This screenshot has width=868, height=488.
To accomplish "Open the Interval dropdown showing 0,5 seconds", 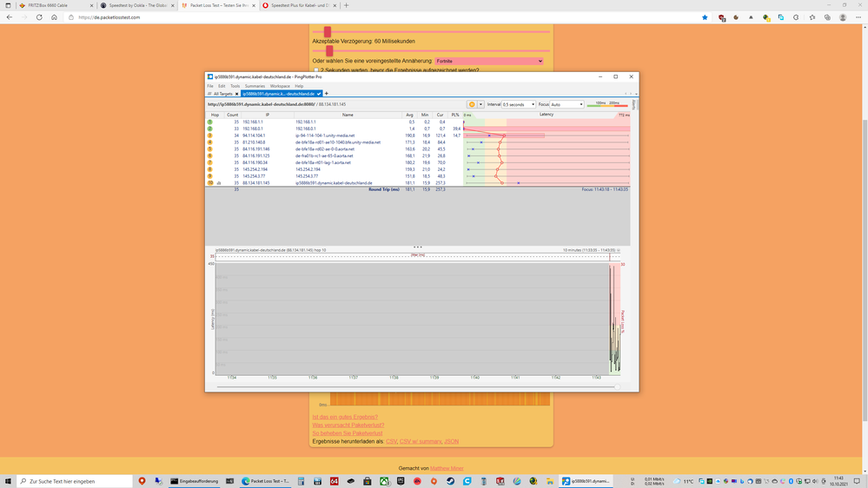I will tap(519, 104).
